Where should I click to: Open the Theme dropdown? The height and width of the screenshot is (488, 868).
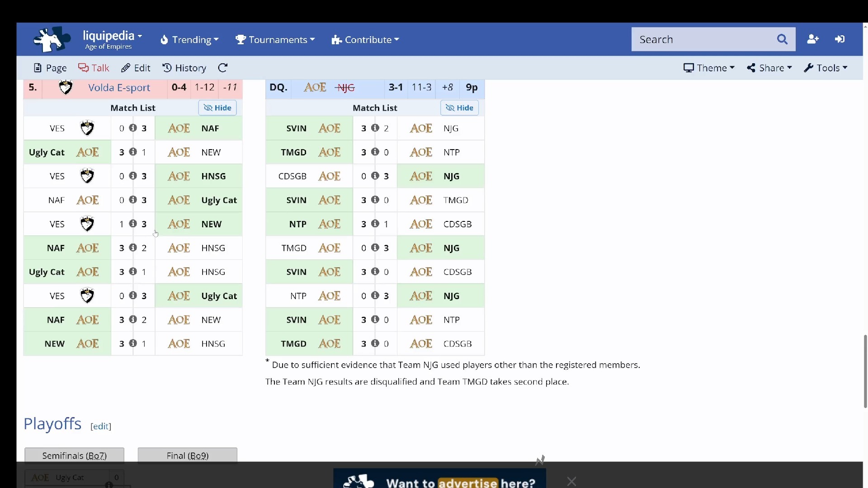(x=709, y=68)
